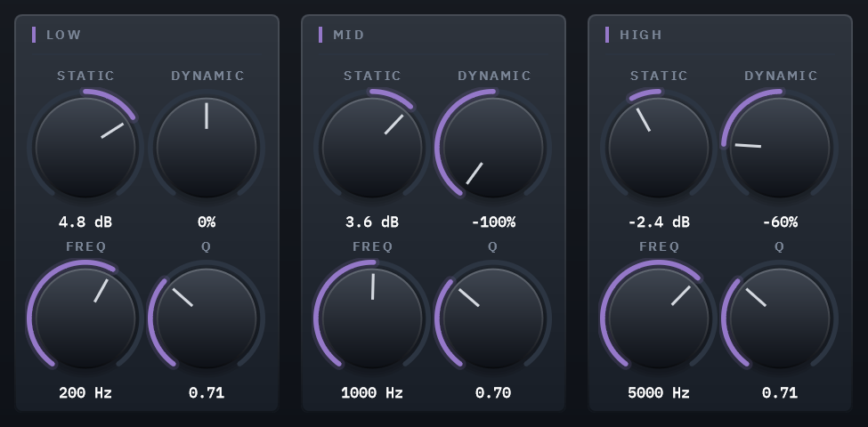This screenshot has width=868, height=427.
Task: Select the LOW band 0.71 Q value
Action: (207, 393)
